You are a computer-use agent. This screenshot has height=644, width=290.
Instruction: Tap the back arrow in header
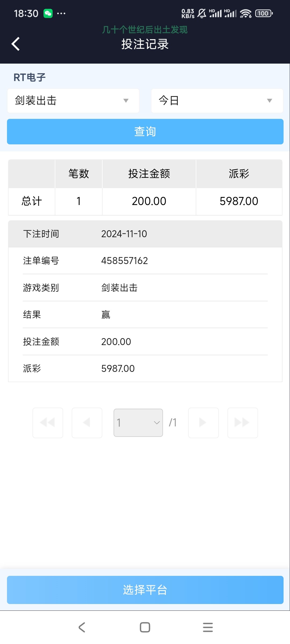16,44
